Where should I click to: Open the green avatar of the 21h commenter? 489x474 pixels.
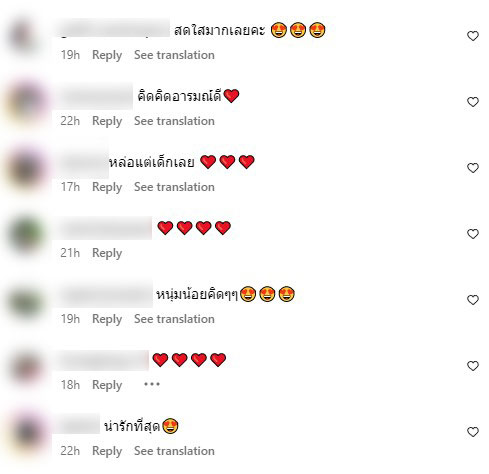26,234
